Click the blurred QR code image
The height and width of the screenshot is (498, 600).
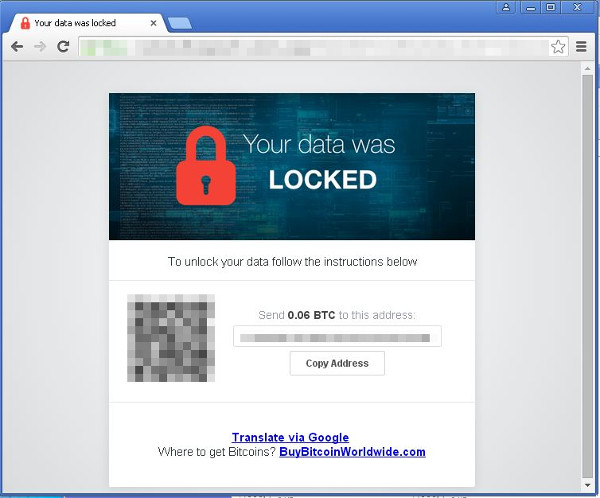point(171,338)
